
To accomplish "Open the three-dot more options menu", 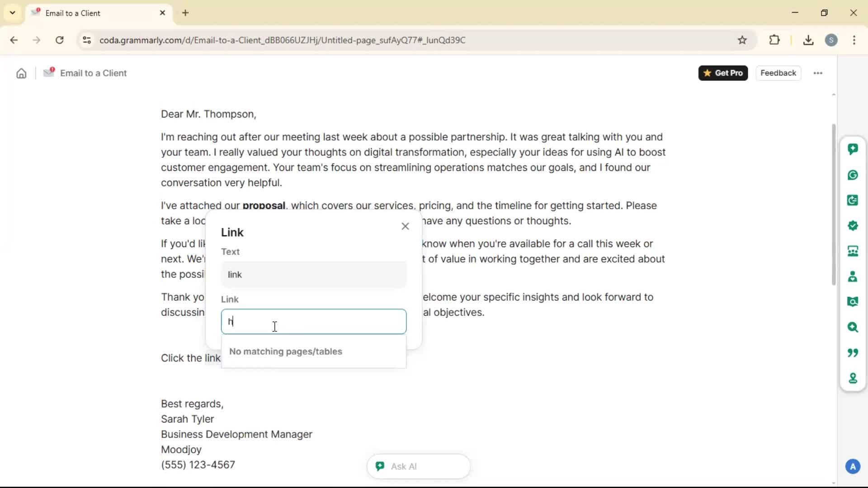I will coord(817,73).
